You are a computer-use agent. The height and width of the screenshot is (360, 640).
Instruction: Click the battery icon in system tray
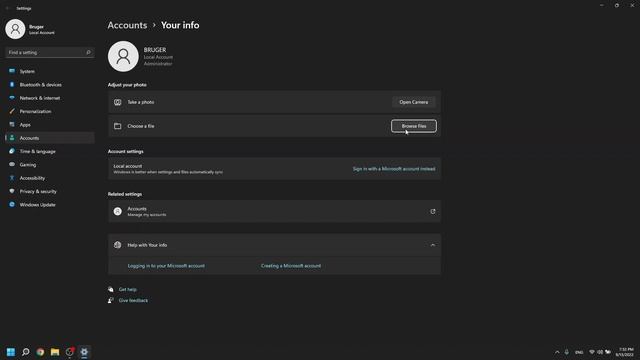[x=608, y=352]
